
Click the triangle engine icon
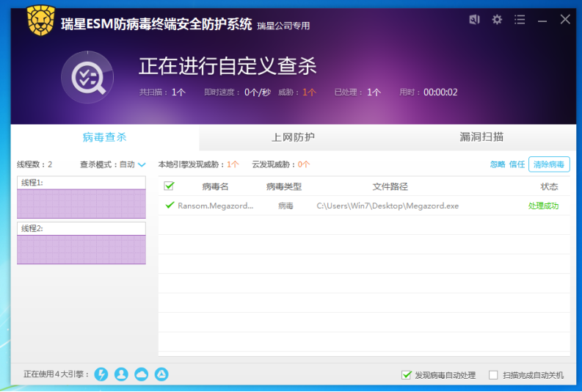[161, 374]
